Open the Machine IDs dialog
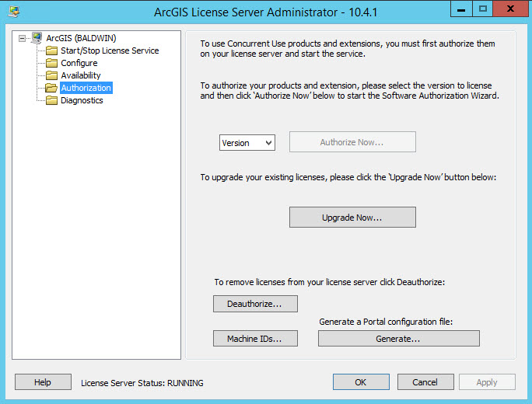 tap(255, 339)
